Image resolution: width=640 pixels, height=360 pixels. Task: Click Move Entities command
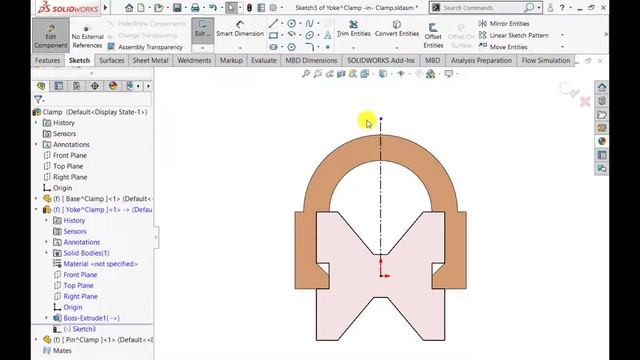point(503,47)
